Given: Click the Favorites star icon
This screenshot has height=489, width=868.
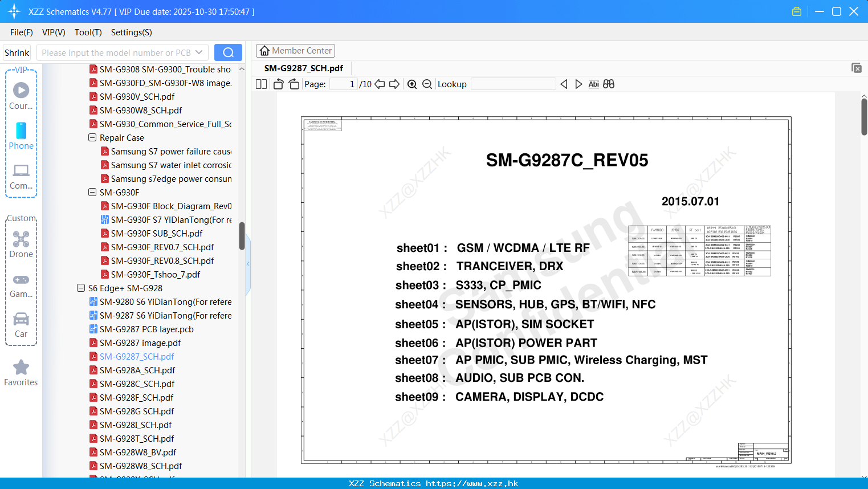Looking at the screenshot, I should tap(21, 368).
